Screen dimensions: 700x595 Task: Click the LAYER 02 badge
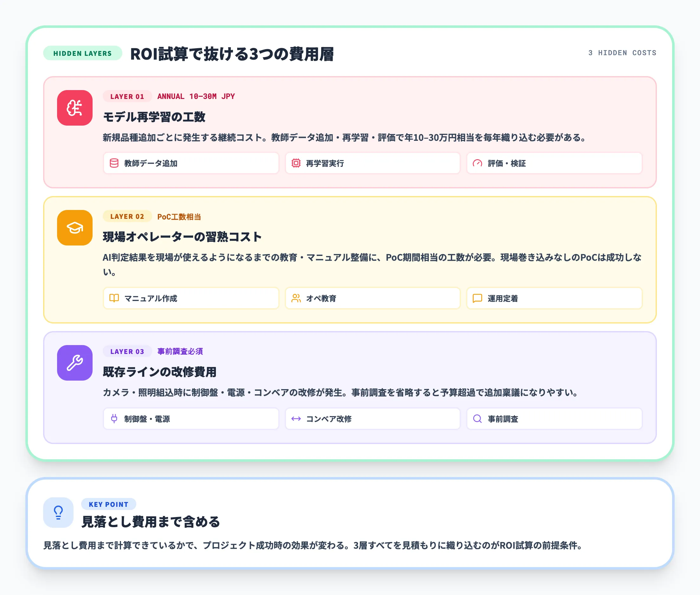[x=127, y=216]
